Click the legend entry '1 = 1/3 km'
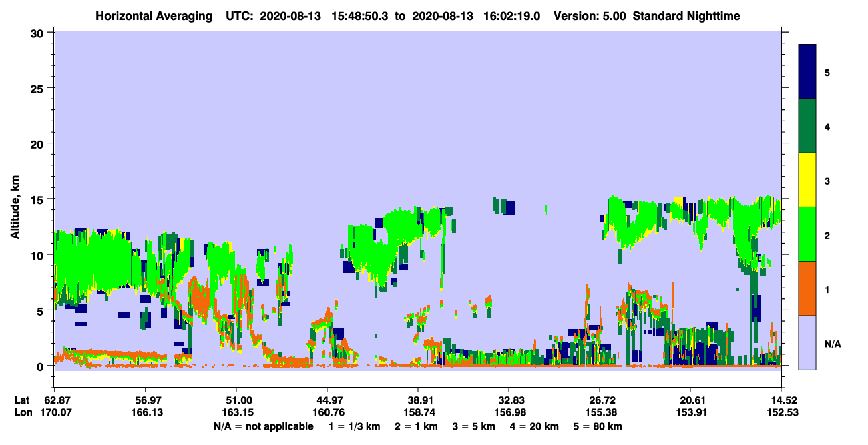The image size is (868, 445). click(x=354, y=426)
